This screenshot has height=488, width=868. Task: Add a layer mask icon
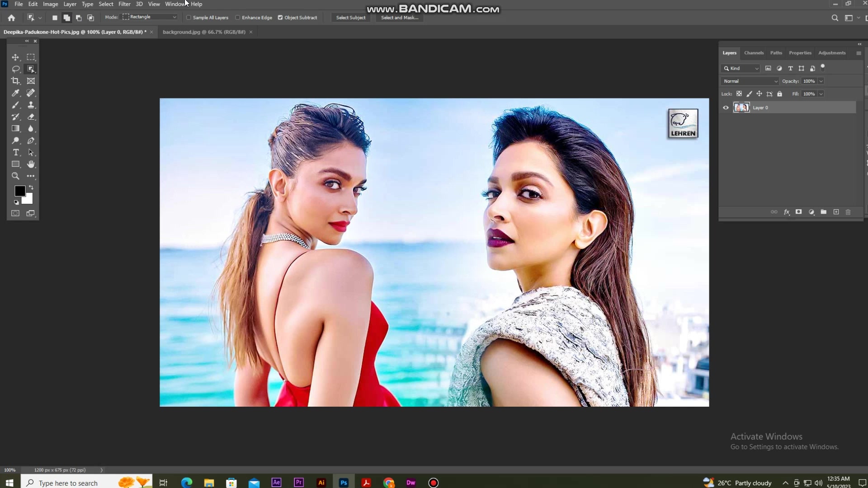click(x=799, y=212)
